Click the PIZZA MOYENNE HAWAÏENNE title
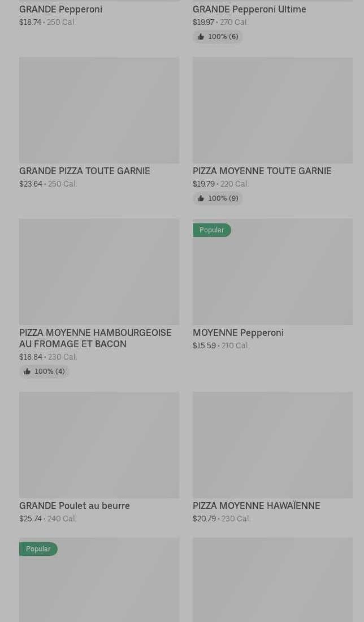The height and width of the screenshot is (622, 364). 256,506
